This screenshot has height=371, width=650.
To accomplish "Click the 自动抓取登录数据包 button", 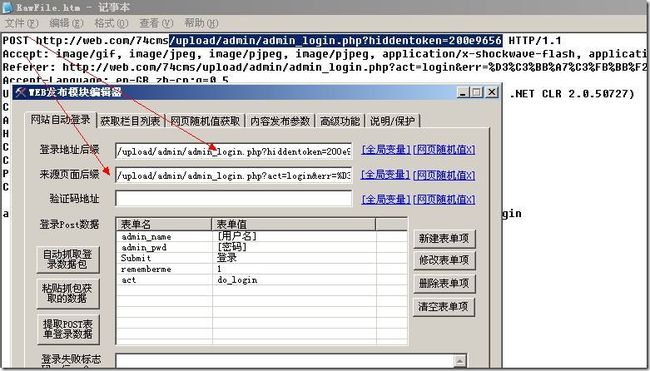I will coord(68,259).
